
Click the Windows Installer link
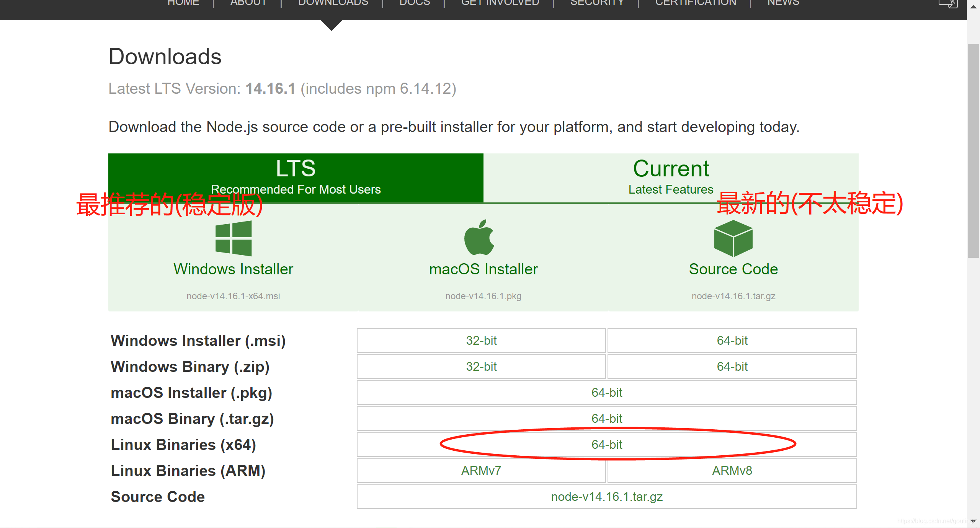(234, 269)
